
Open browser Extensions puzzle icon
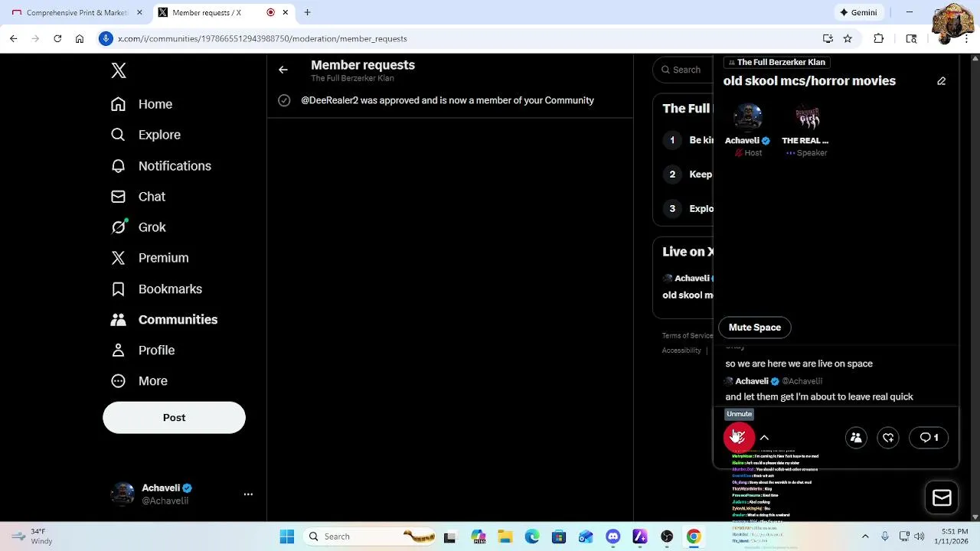(x=879, y=38)
